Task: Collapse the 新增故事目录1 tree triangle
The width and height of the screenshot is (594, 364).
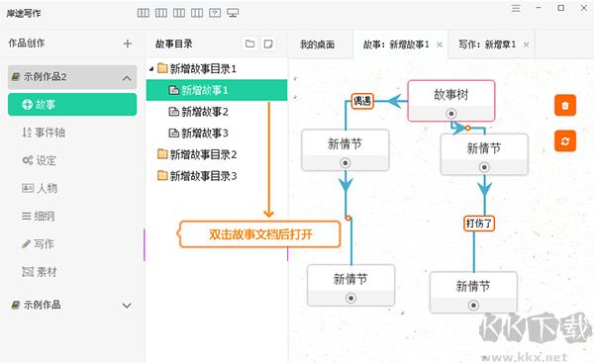Action: (x=151, y=69)
